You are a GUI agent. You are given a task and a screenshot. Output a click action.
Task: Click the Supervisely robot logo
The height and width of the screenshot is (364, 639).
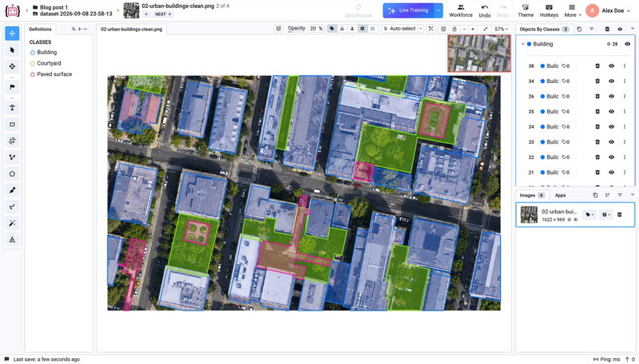[12, 10]
